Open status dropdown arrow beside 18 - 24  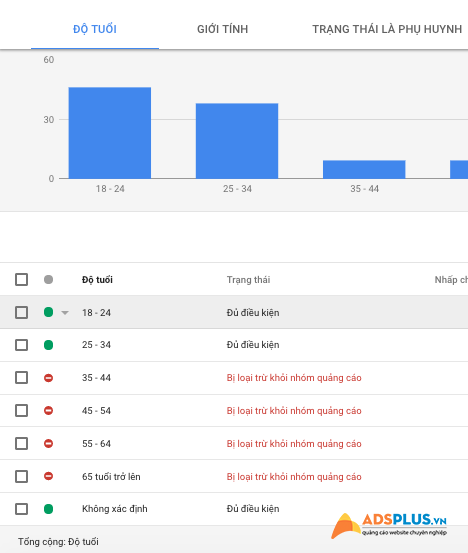[x=65, y=312]
